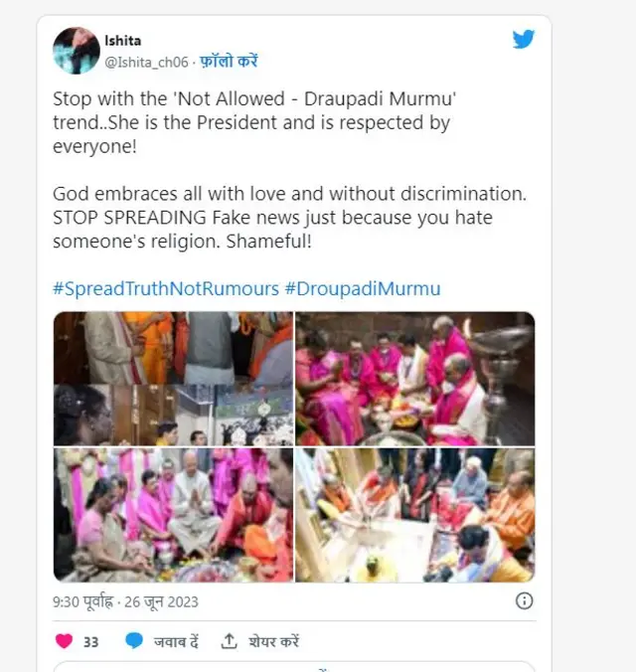Follow the account via फ़ॉलो करें
Screen dimensions: 636x672
[229, 61]
